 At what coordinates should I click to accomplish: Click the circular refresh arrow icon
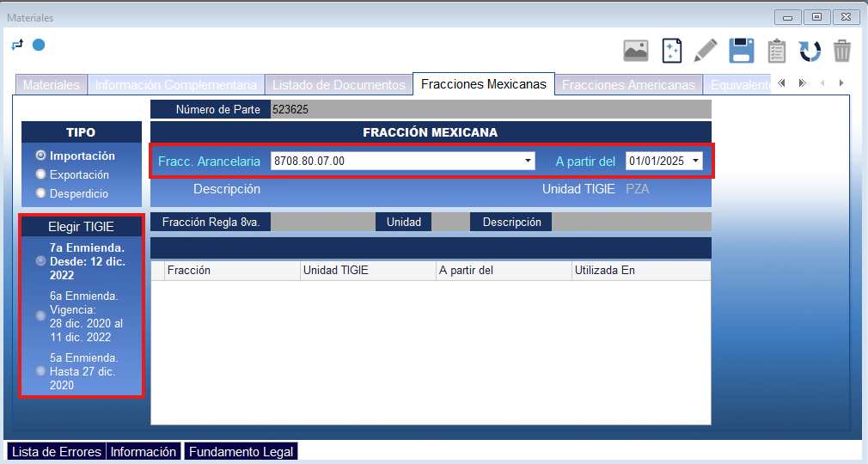pos(810,51)
